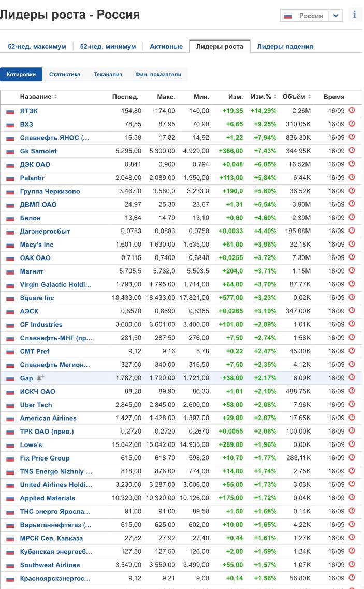The image size is (364, 589).
Task: Switch to the Активные tab
Action: [x=166, y=47]
